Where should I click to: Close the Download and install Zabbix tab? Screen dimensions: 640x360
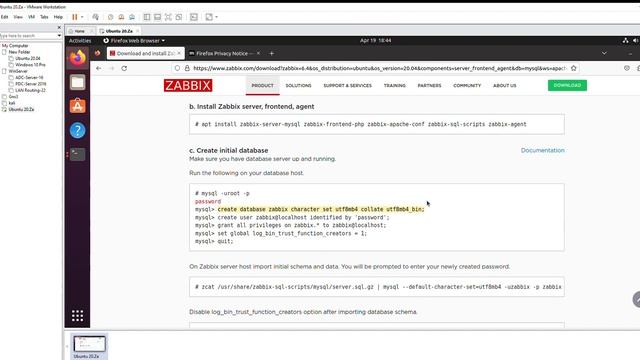click(x=179, y=53)
